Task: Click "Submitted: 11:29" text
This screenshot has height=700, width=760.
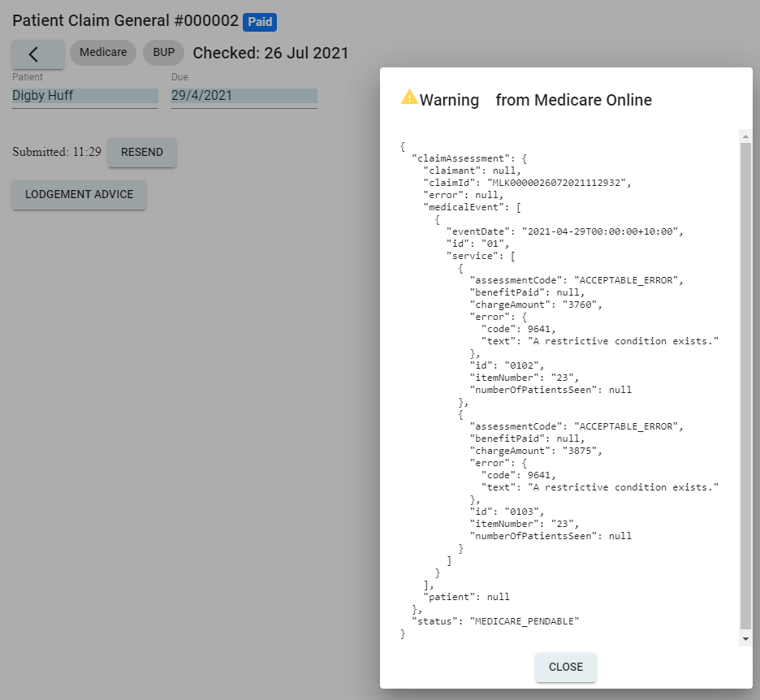Action: coord(57,152)
